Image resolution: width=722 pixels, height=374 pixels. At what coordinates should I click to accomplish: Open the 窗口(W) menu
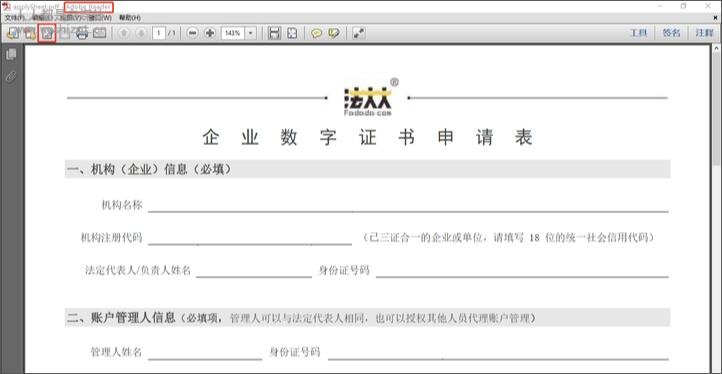[x=99, y=18]
